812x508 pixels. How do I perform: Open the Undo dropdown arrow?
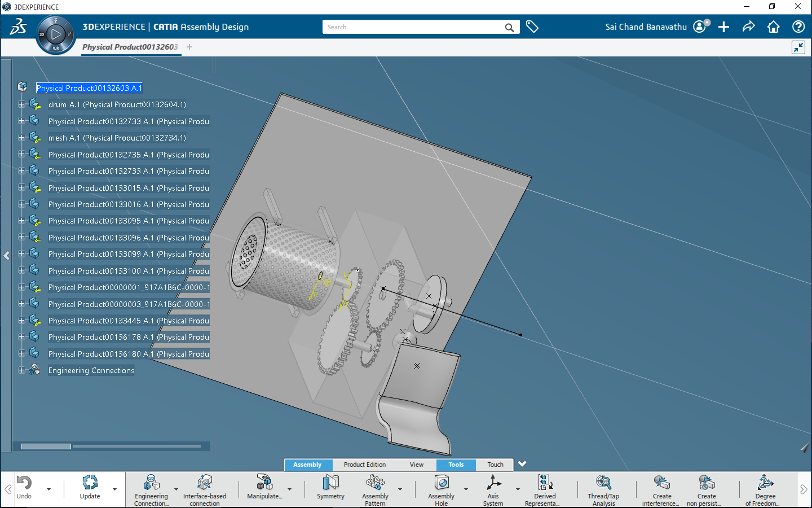[48, 489]
